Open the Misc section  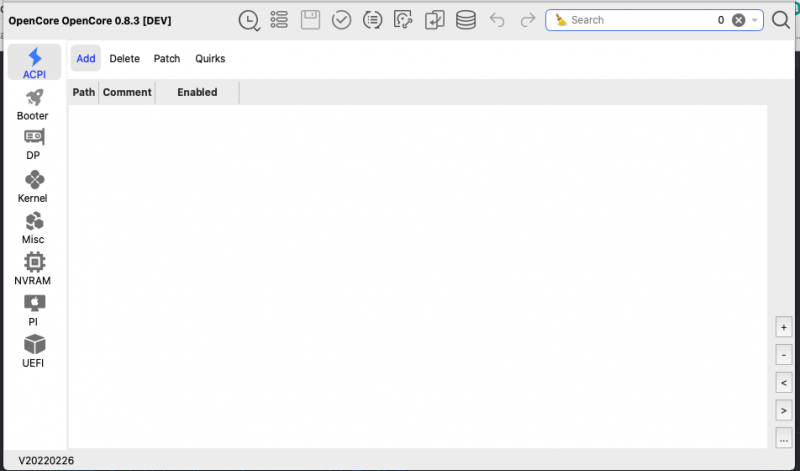pos(33,228)
